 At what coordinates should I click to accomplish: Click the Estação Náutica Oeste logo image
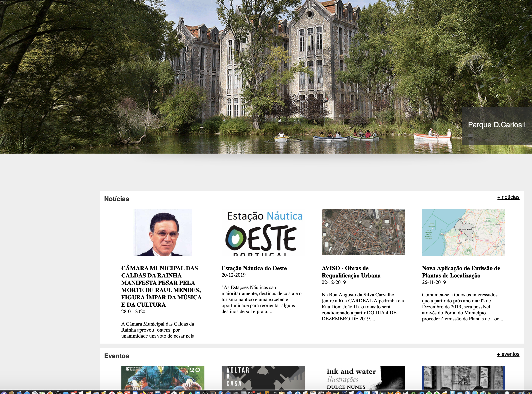coord(263,232)
